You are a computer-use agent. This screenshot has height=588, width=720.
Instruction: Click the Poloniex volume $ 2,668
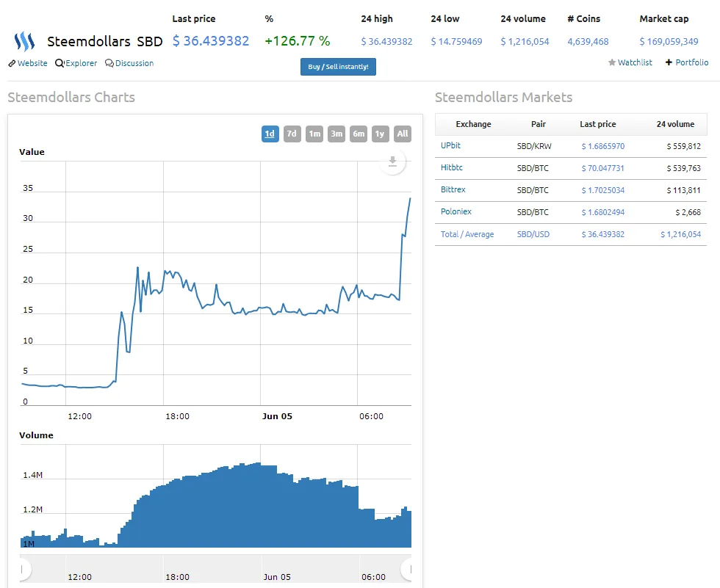tap(688, 212)
